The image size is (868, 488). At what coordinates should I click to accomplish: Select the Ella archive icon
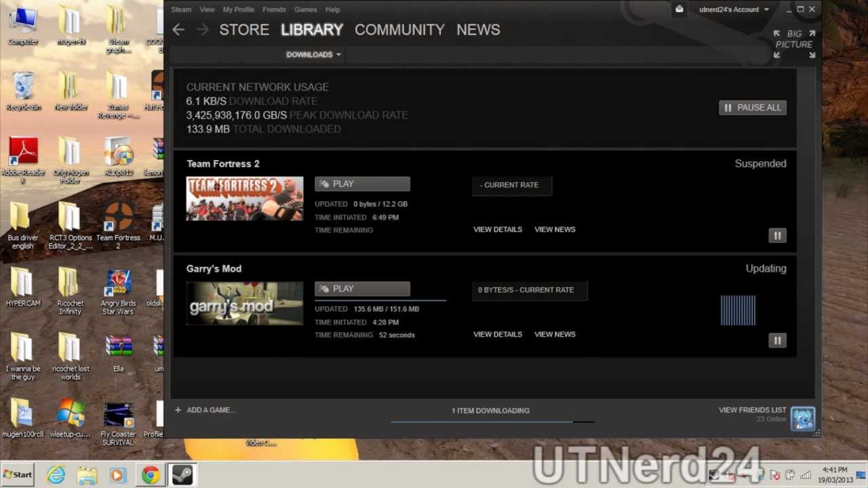pyautogui.click(x=119, y=354)
